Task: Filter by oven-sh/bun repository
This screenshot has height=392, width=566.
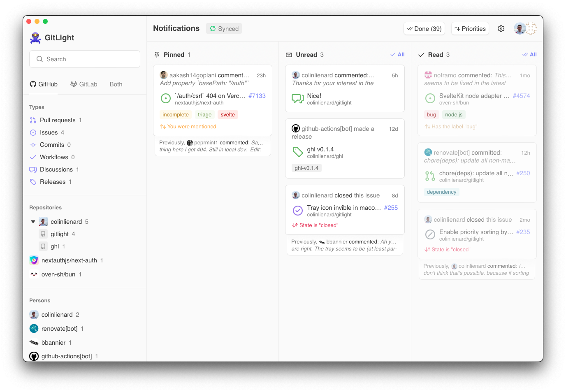Action: point(56,274)
